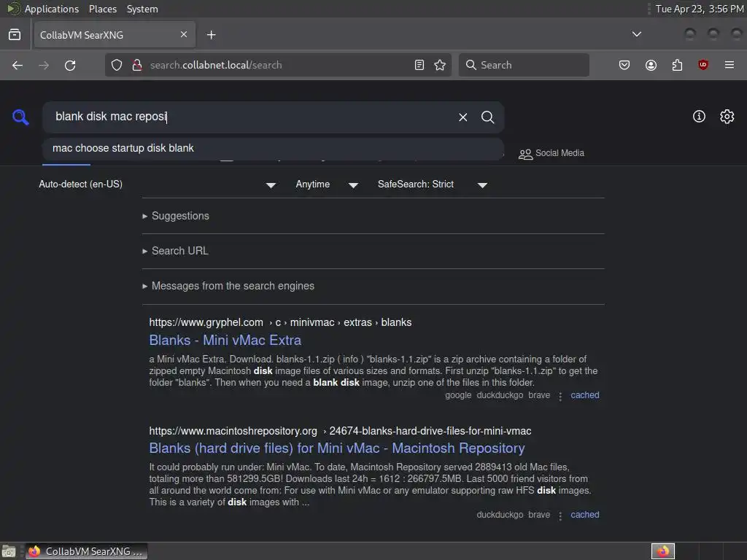
Task: Close the CollabVM SearXNG tab
Action: pyautogui.click(x=184, y=34)
